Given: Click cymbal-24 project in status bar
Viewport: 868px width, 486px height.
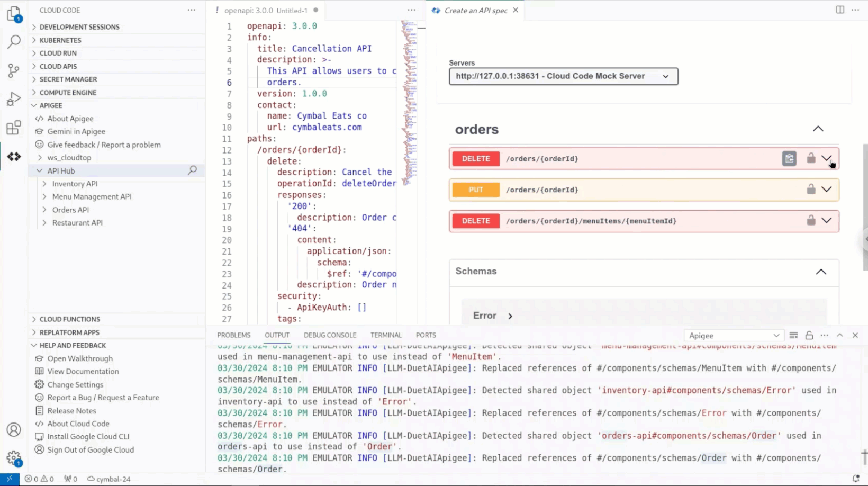Looking at the screenshot, I should tap(109, 479).
